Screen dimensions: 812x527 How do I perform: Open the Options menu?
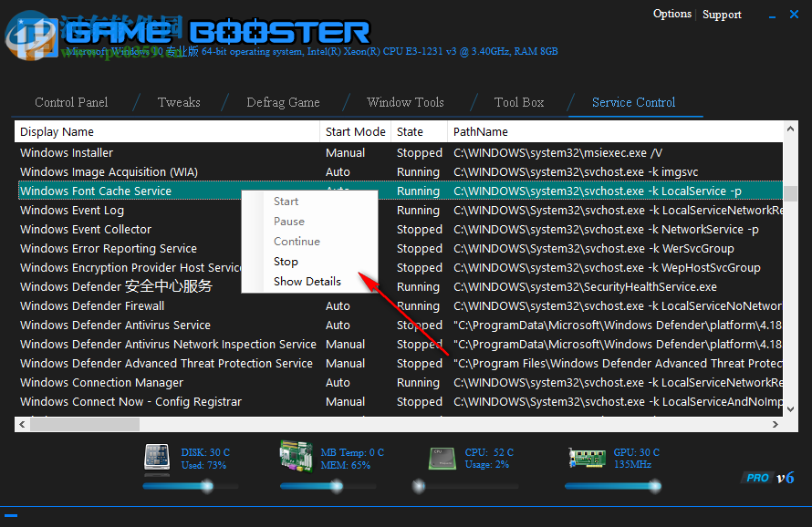pyautogui.click(x=672, y=14)
